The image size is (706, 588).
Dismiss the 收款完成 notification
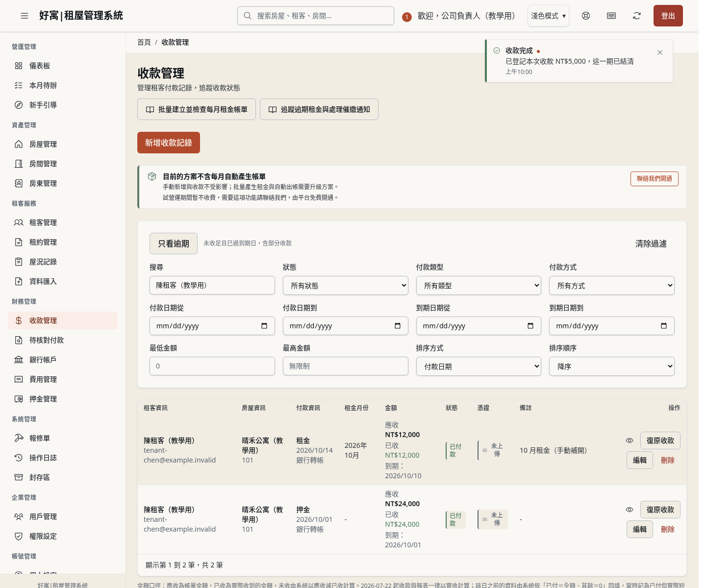[660, 52]
